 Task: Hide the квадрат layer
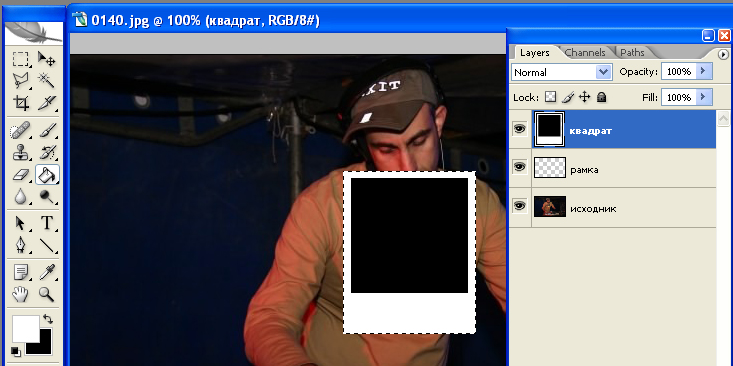click(520, 129)
